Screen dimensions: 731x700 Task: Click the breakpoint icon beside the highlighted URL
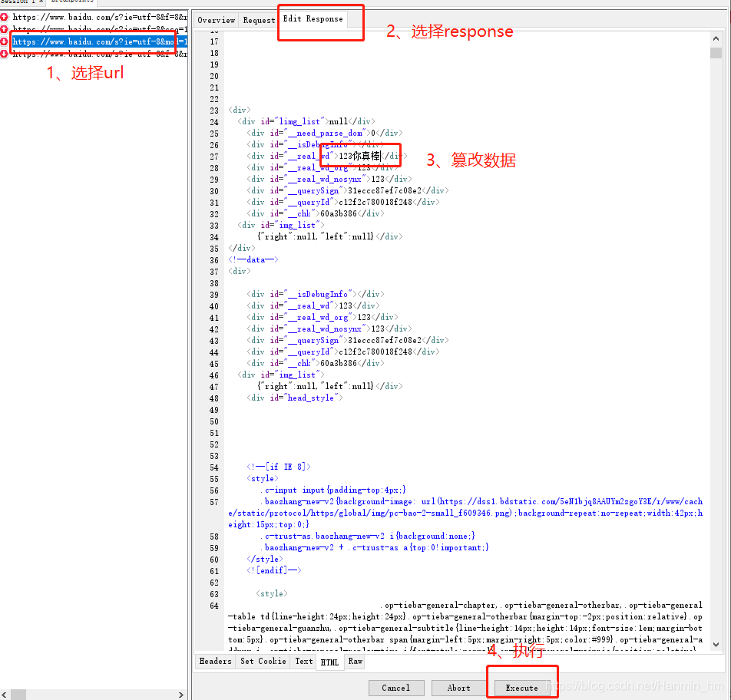[4, 41]
